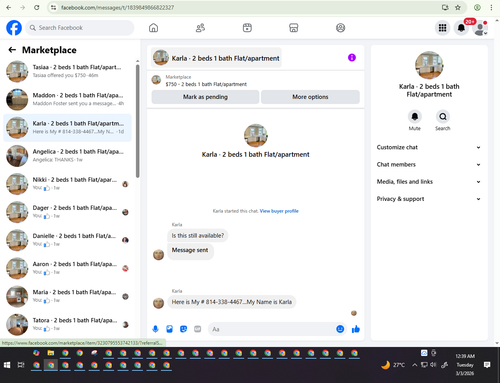Click the conversation list scrollbar

coord(137,121)
